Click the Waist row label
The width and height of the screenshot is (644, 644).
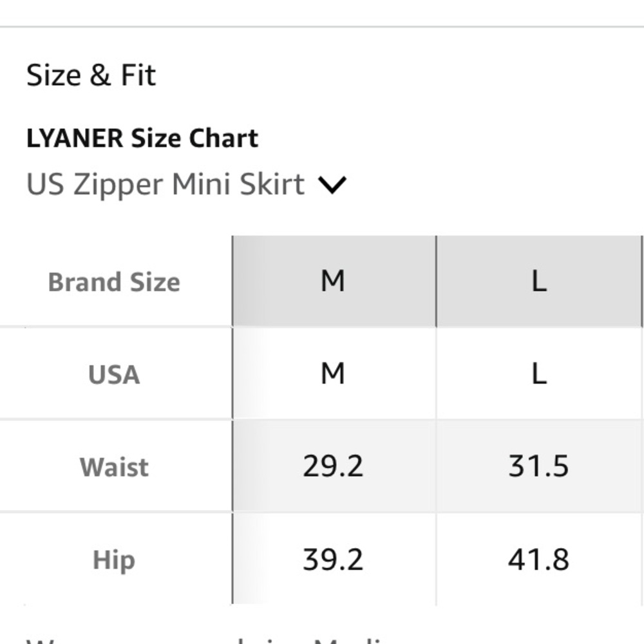point(114,467)
